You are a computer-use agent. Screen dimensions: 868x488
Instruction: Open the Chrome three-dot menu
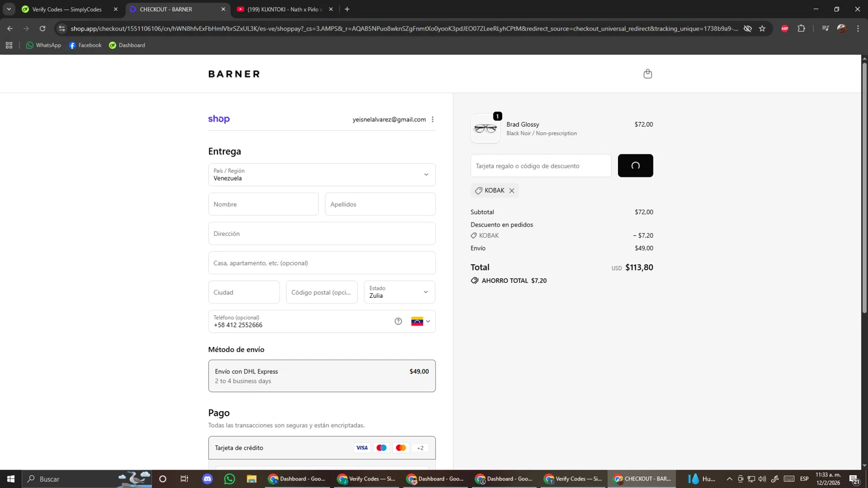pos(858,28)
